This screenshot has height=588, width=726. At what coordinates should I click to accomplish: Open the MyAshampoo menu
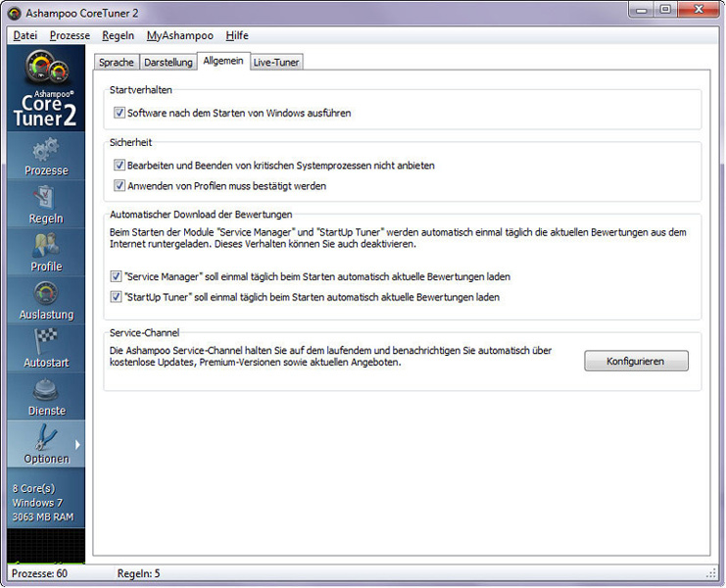179,35
